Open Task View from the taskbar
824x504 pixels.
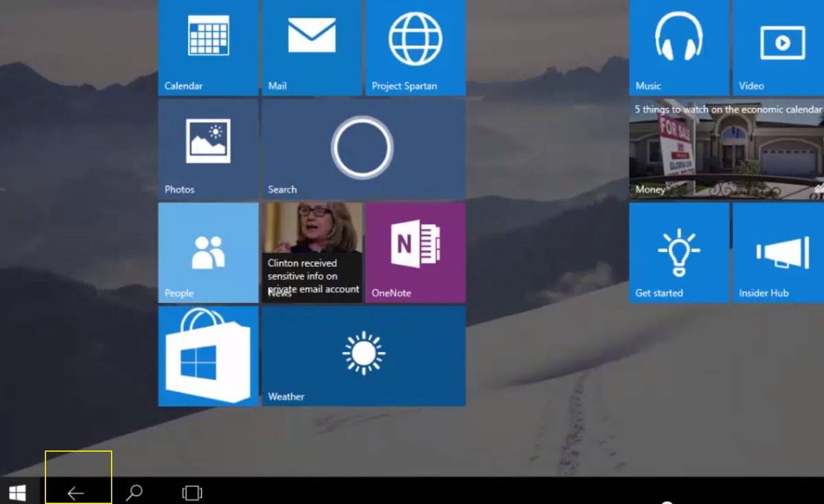pyautogui.click(x=192, y=492)
